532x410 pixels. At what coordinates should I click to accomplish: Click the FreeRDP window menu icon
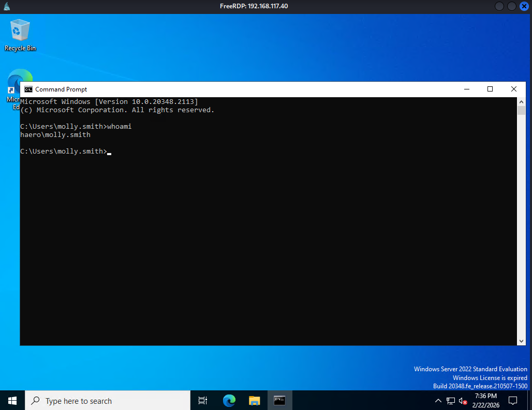(x=7, y=6)
